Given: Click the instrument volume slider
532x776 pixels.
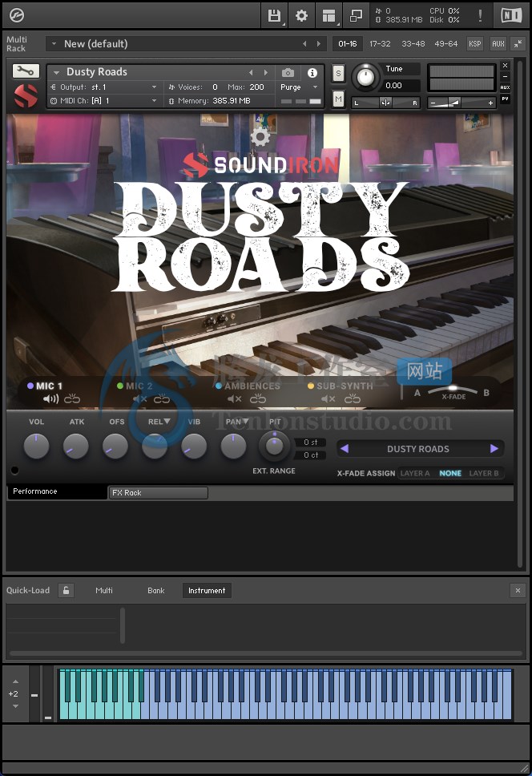Looking at the screenshot, I should (461, 103).
